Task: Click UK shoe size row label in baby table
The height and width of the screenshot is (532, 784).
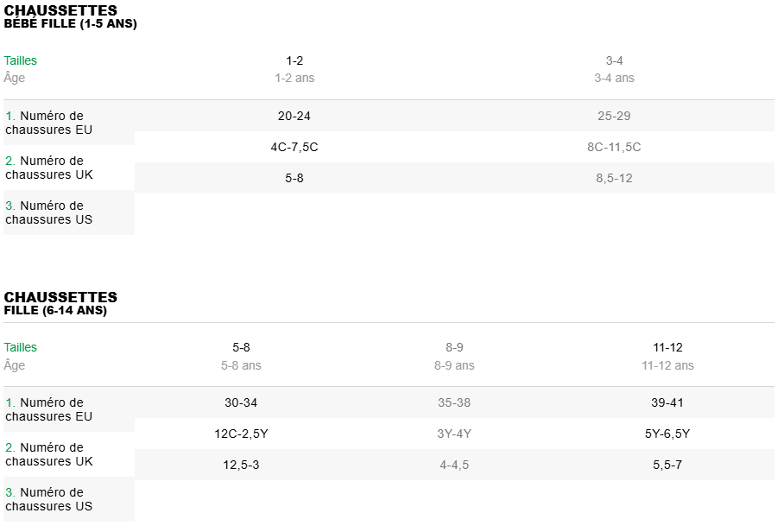Action: click(49, 168)
